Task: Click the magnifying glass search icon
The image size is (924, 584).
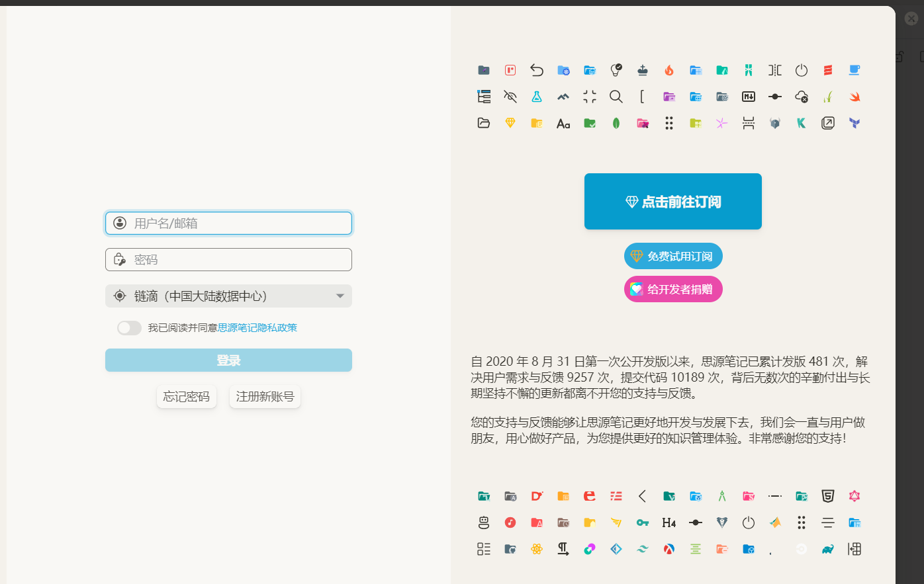Action: (616, 97)
